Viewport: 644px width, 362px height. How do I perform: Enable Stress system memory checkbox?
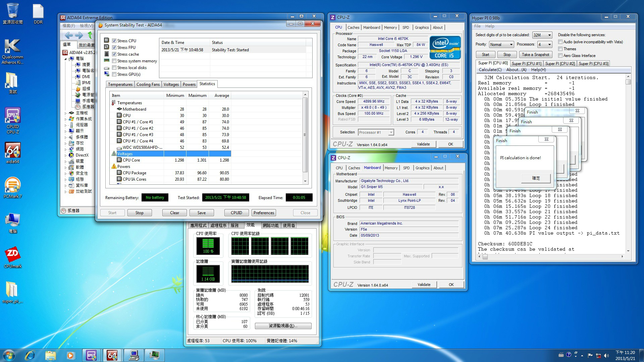tap(114, 61)
